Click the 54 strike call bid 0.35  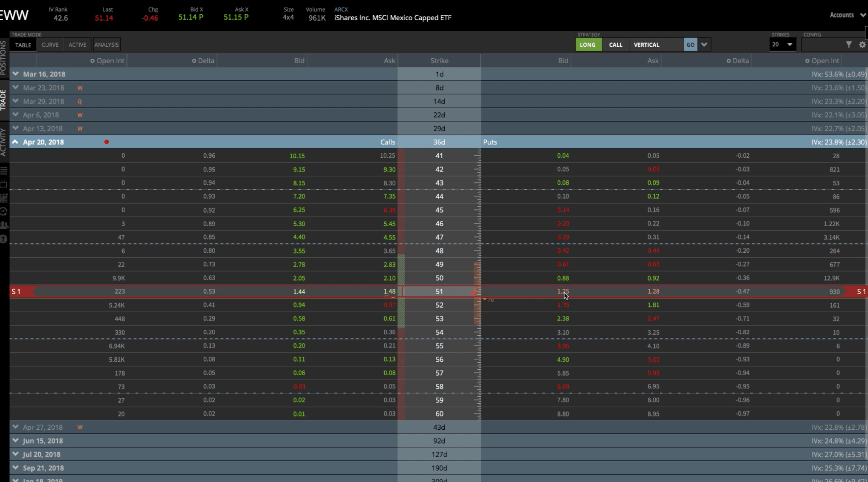click(x=299, y=332)
